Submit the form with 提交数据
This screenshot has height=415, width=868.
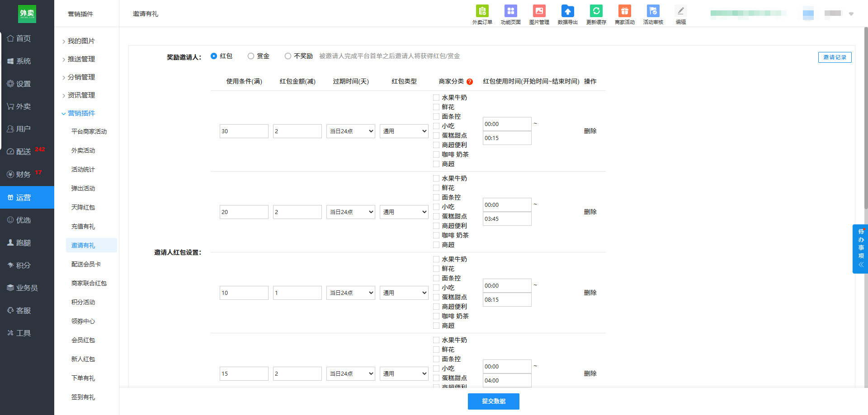click(x=493, y=401)
